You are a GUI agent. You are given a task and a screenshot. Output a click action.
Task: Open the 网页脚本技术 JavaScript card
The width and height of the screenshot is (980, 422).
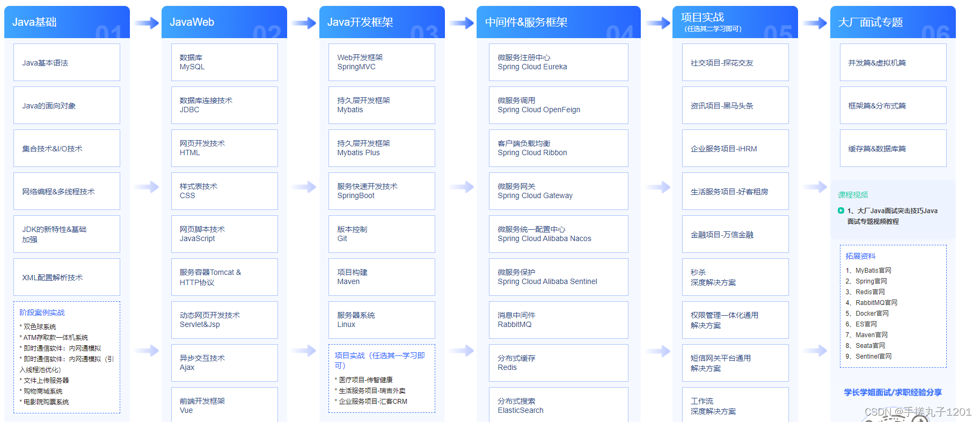pos(224,234)
